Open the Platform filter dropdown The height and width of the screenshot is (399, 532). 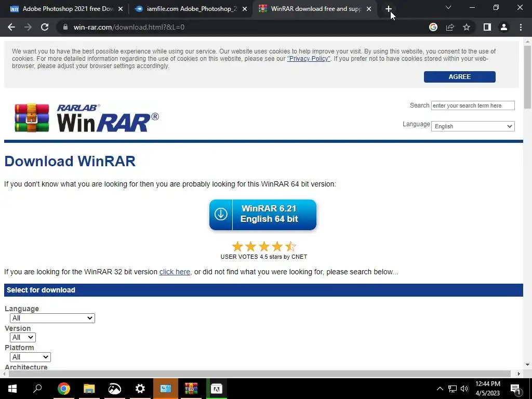pos(30,357)
